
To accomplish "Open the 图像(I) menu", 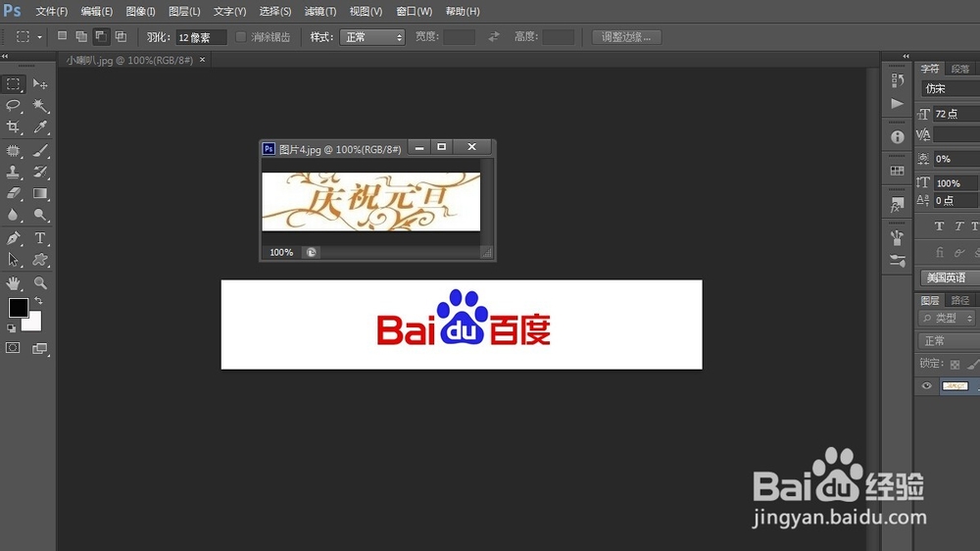I will (x=140, y=11).
